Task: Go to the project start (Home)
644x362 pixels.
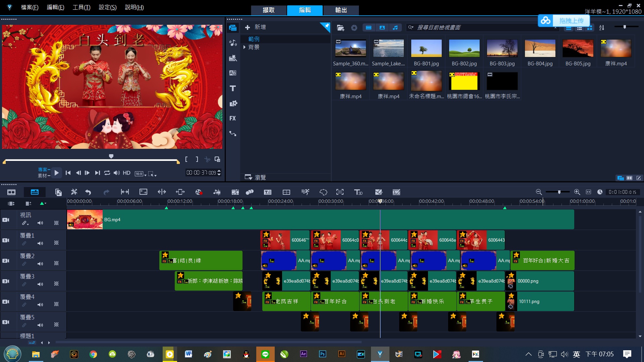Action: click(x=68, y=173)
